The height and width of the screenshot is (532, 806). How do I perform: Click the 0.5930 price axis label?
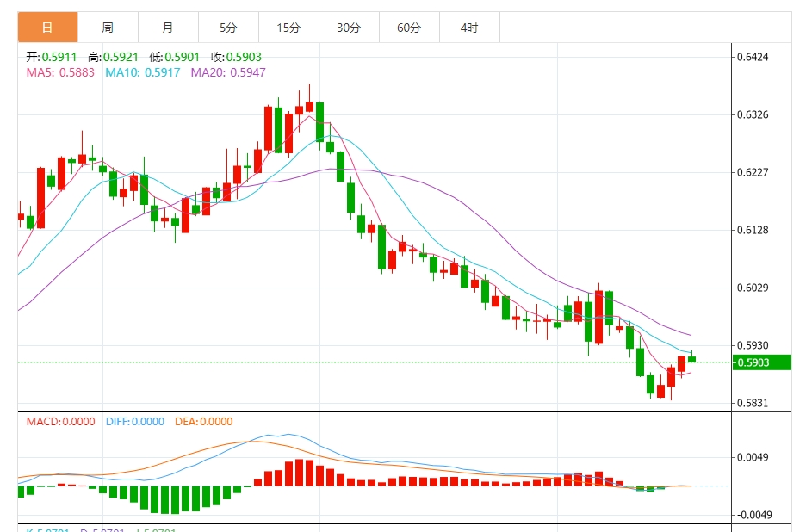point(753,345)
